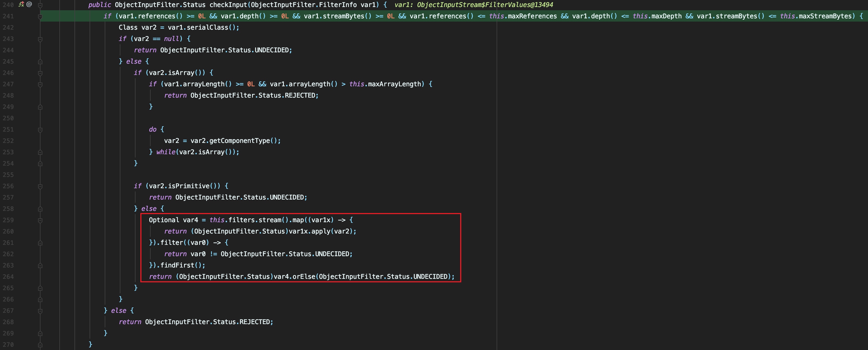
Task: Click 'maxArrayLength' on line 247
Action: pyautogui.click(x=394, y=84)
